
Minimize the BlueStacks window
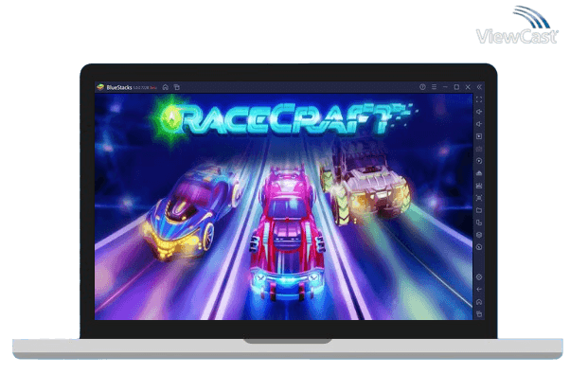[x=445, y=87]
